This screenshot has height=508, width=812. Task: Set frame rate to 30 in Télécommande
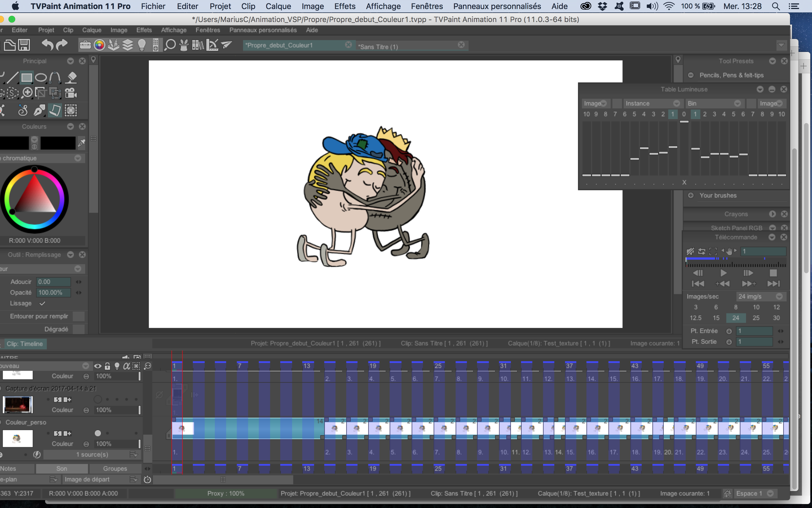click(x=776, y=318)
